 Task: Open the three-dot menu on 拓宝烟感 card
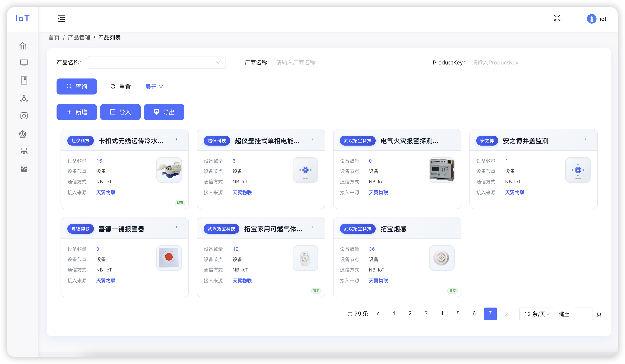[x=449, y=227]
